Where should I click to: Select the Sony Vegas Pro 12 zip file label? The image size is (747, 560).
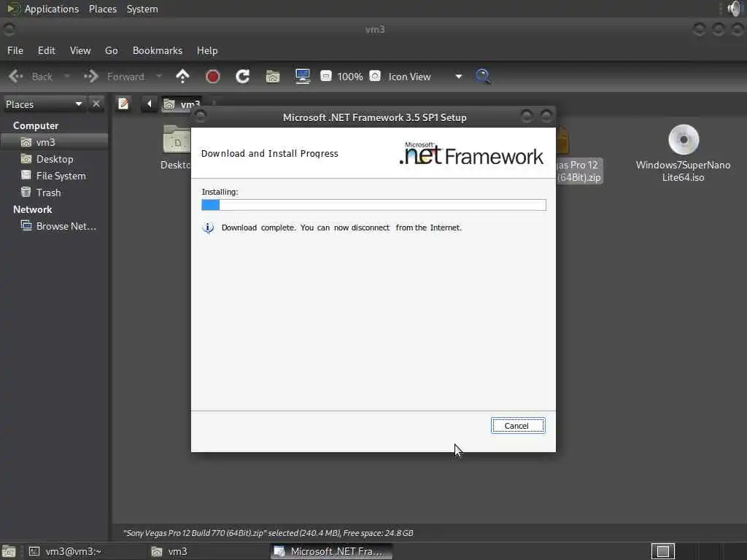tap(578, 171)
